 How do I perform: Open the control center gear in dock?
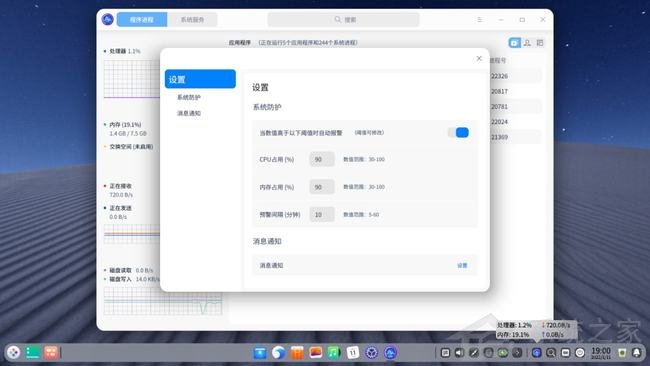(x=371, y=353)
